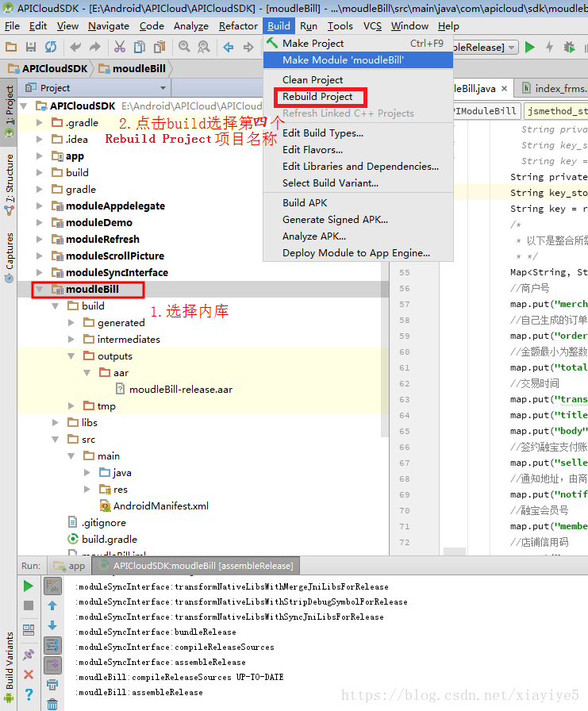Go down the stack trace arrow
The image size is (588, 711).
[x=52, y=625]
